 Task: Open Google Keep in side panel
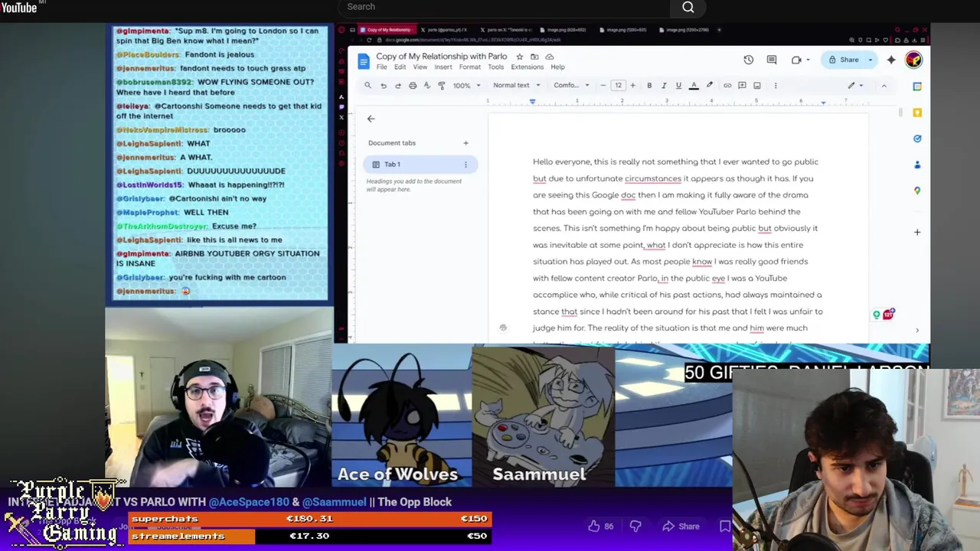point(917,112)
